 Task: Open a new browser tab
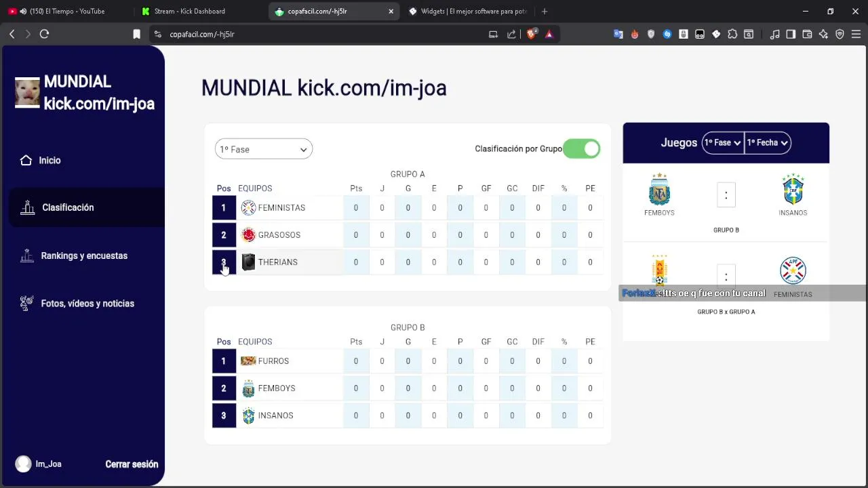coord(544,11)
